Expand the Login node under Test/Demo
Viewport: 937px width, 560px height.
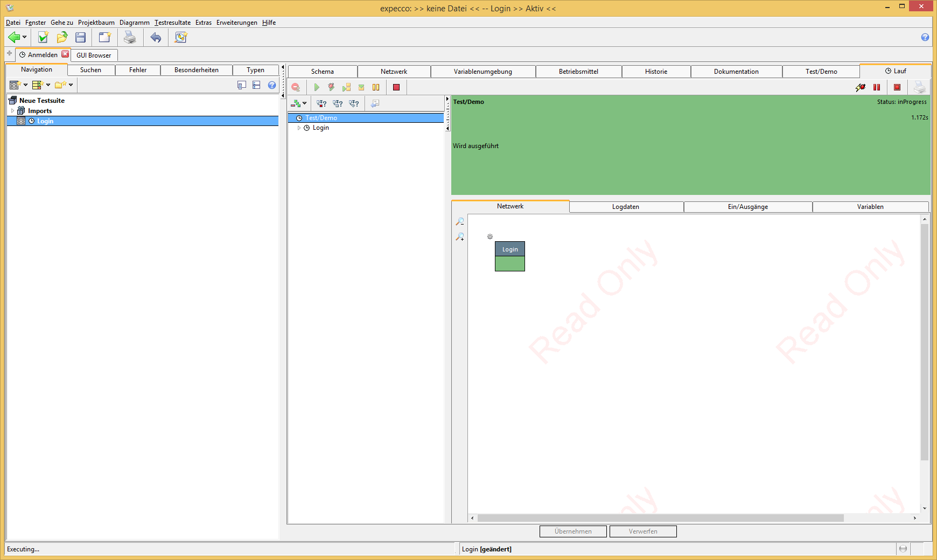pyautogui.click(x=299, y=128)
